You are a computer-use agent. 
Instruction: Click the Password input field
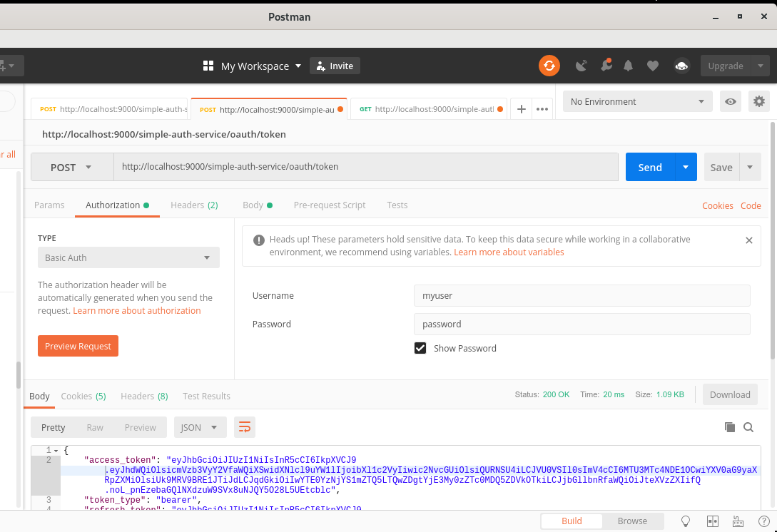582,324
